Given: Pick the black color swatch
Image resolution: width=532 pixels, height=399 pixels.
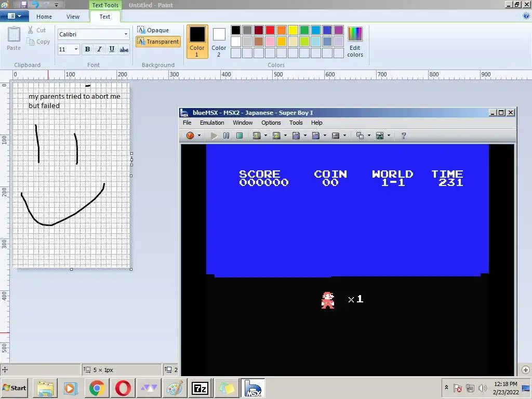Looking at the screenshot, I should (236, 30).
